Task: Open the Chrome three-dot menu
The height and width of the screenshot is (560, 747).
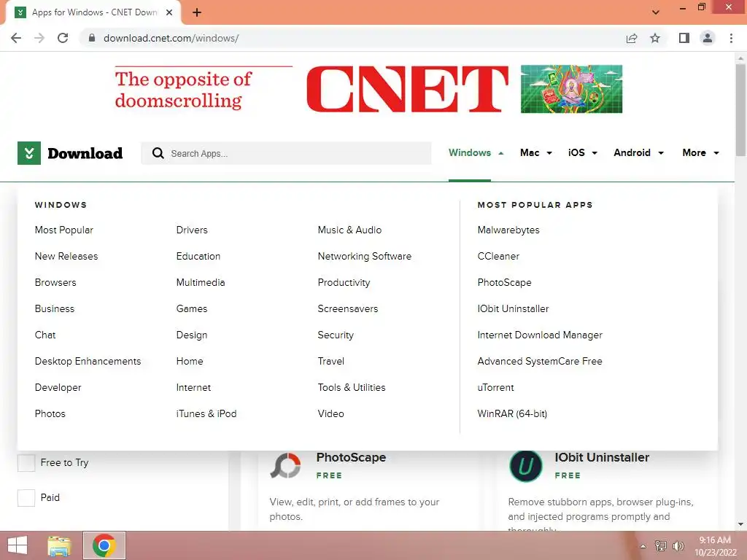Action: point(731,38)
